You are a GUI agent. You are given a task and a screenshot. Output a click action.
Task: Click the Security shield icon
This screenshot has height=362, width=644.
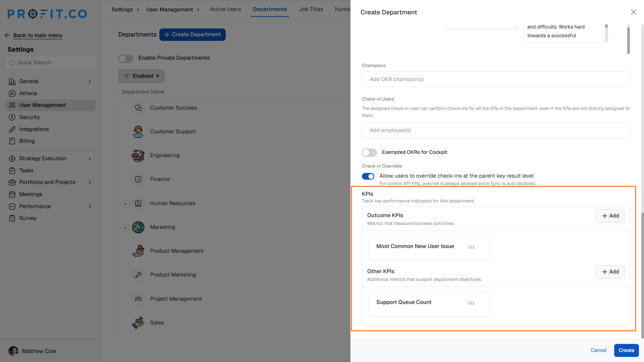click(12, 117)
